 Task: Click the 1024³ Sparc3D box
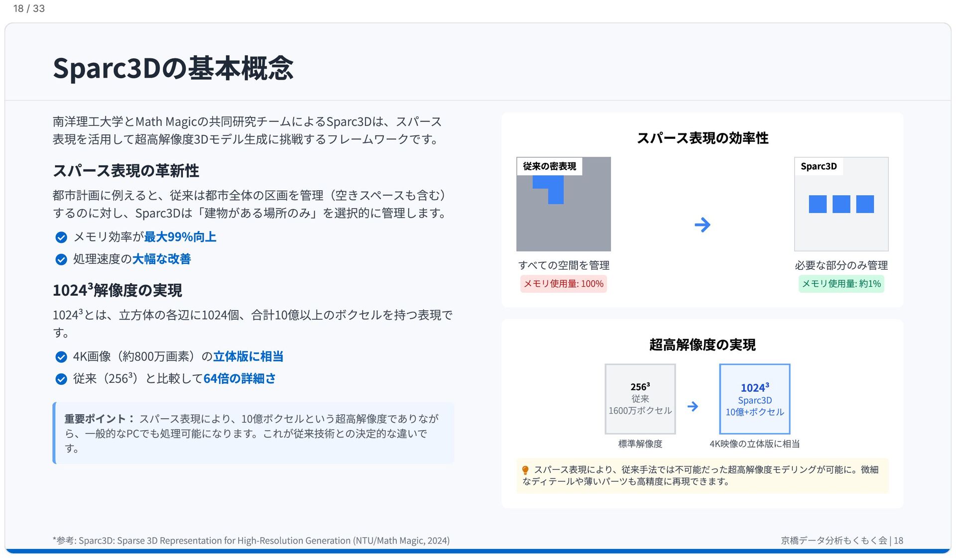pyautogui.click(x=755, y=399)
